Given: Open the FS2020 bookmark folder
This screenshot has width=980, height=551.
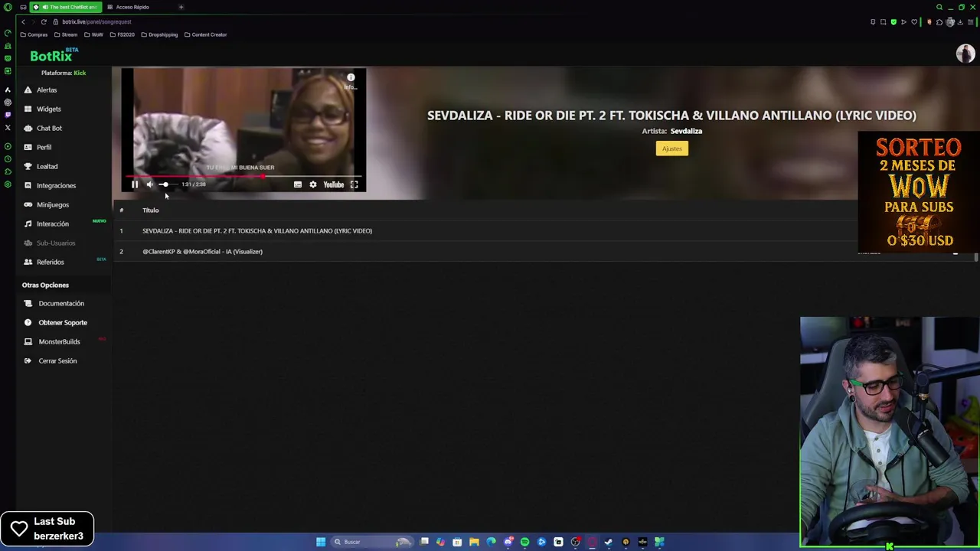Looking at the screenshot, I should tap(122, 34).
